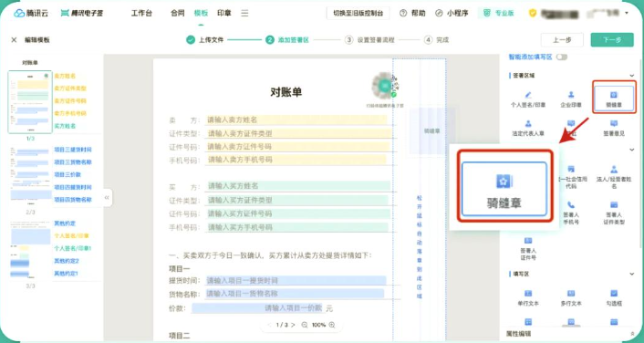Select 卖方证件类型 in the field list
Image resolution: width=644 pixels, height=343 pixels.
[x=70, y=88]
